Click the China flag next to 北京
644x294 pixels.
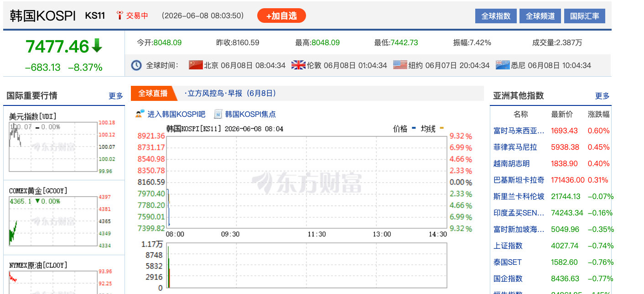click(x=196, y=65)
